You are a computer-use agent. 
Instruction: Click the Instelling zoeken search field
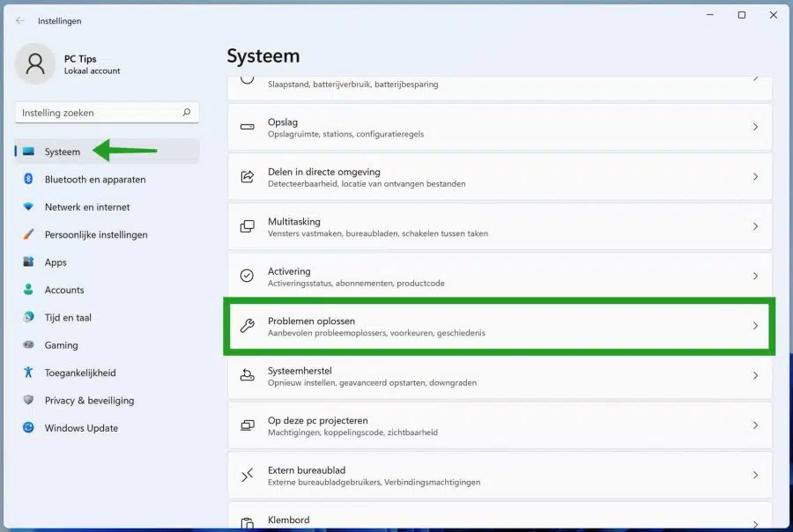[x=107, y=112]
